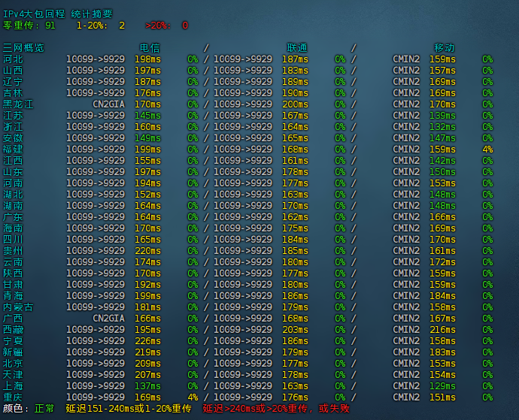
Task: Click the '三网概览' header label
Action: pos(23,48)
